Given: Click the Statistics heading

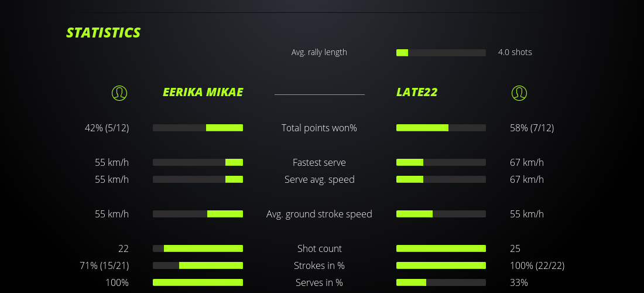Looking at the screenshot, I should click(x=104, y=33).
